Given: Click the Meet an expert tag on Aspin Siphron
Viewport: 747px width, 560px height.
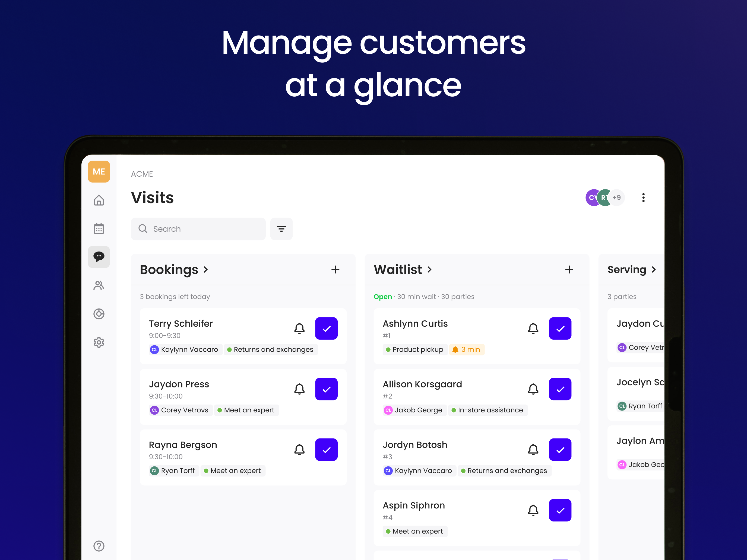Looking at the screenshot, I should [415, 531].
